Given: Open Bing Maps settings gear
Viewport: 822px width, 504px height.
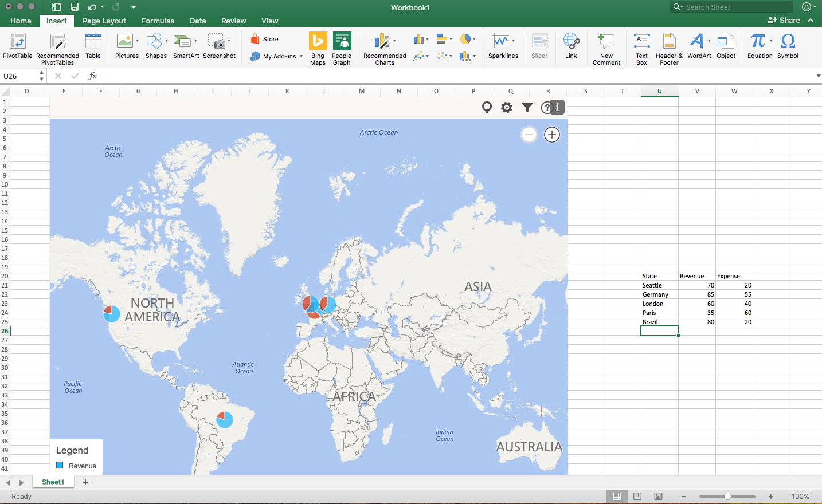Looking at the screenshot, I should (x=507, y=107).
